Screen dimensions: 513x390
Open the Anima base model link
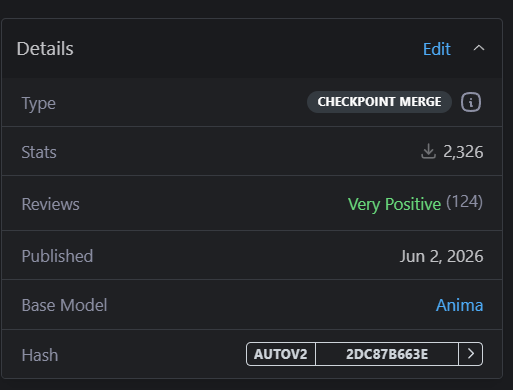tap(459, 305)
